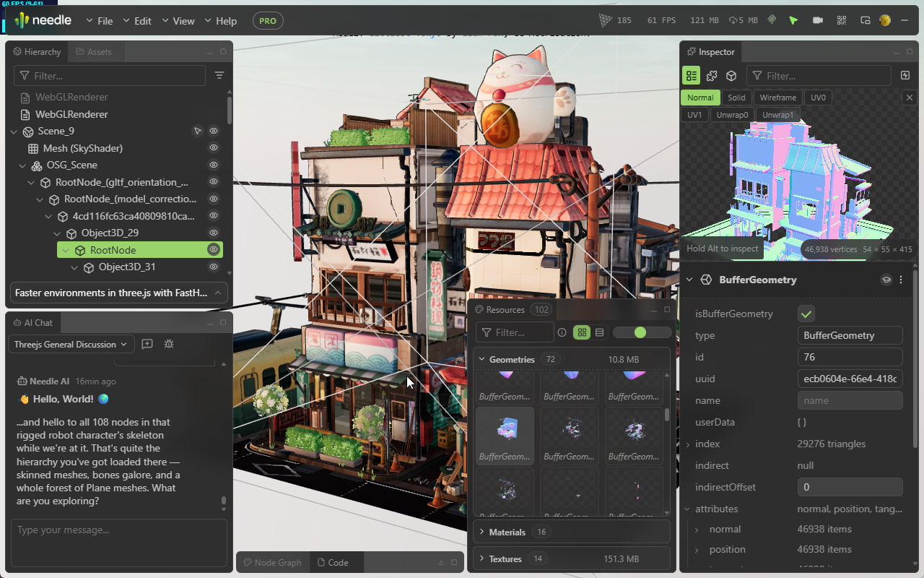Viewport: 924px width, 578px height.
Task: Open the View menu
Action: [178, 21]
